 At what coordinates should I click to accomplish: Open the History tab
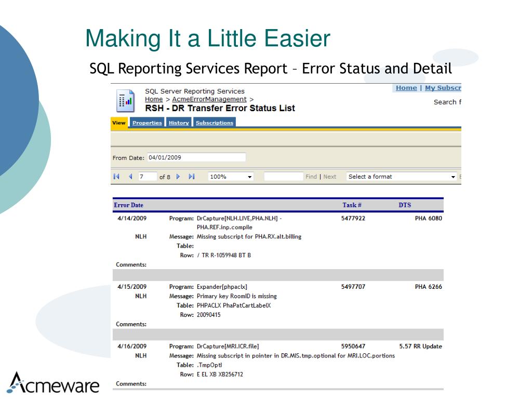pyautogui.click(x=179, y=123)
